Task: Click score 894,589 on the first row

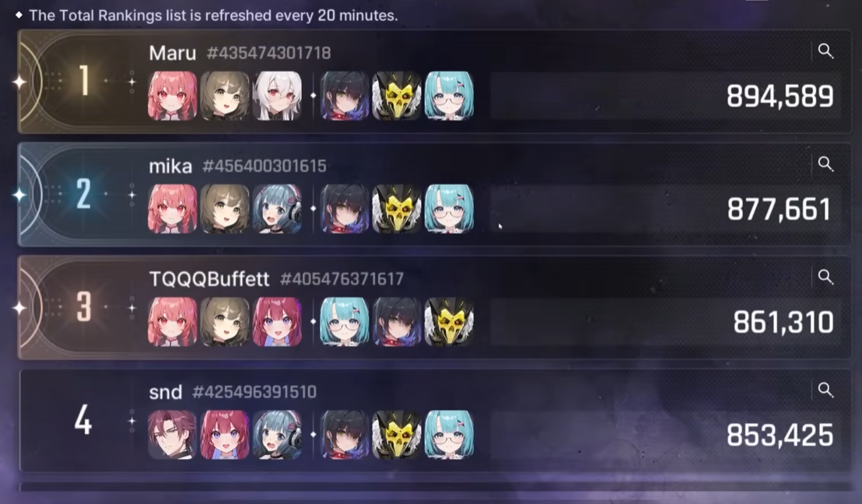Action: point(780,96)
